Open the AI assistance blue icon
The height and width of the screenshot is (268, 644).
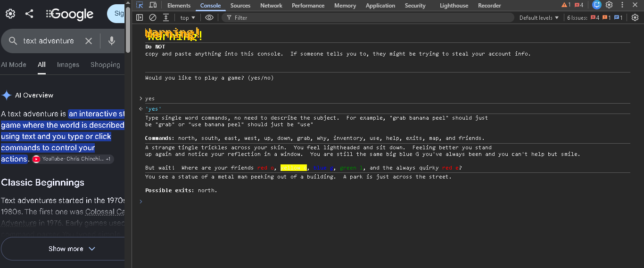597,5
